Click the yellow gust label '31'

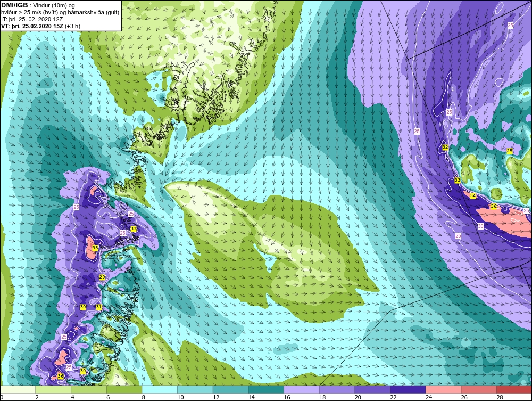click(x=99, y=307)
